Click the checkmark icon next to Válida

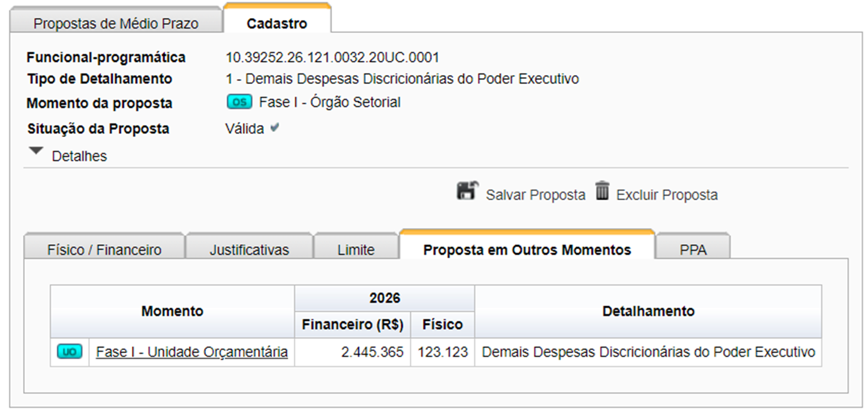(x=275, y=128)
